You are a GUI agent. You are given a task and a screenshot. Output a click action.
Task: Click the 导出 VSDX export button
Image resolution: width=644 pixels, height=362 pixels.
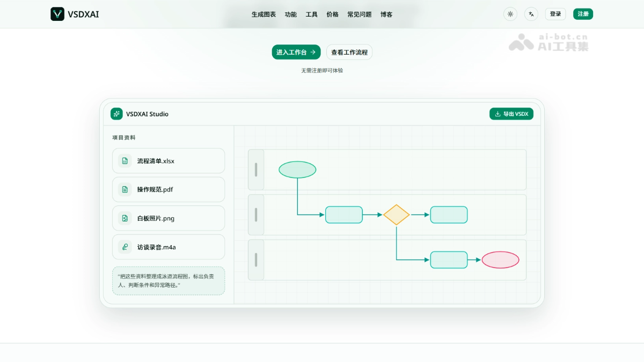click(x=511, y=114)
